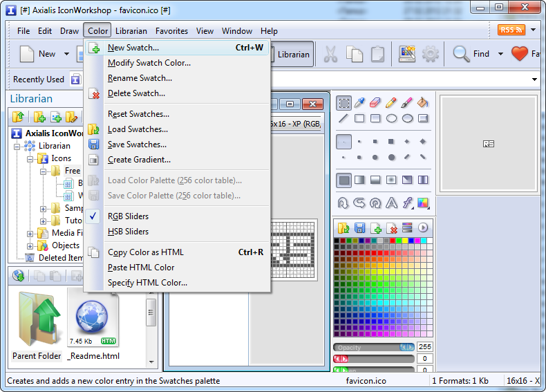Click save swatches floppy icon in palette toolbar
Viewport: 546px width, 392px height.
click(x=359, y=228)
